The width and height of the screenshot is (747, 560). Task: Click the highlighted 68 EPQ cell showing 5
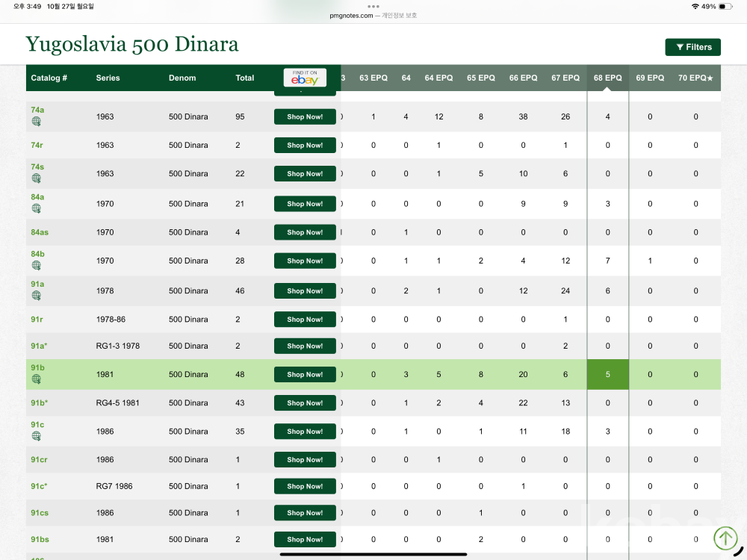(x=607, y=374)
